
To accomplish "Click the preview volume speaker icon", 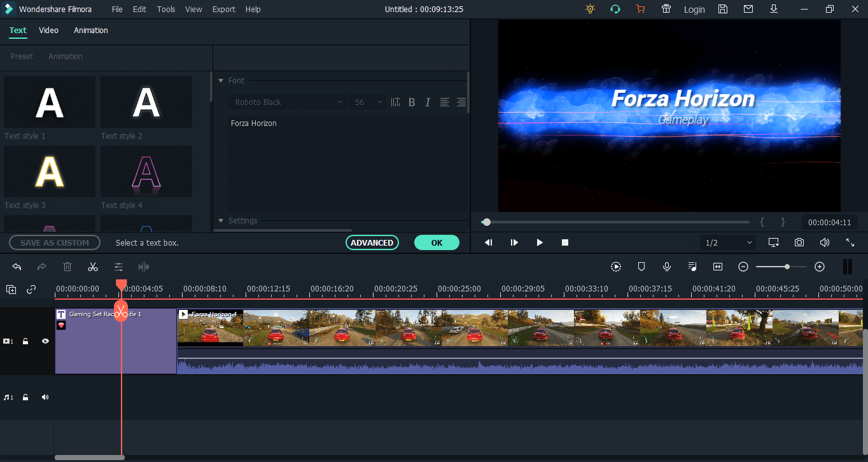I will [x=825, y=242].
